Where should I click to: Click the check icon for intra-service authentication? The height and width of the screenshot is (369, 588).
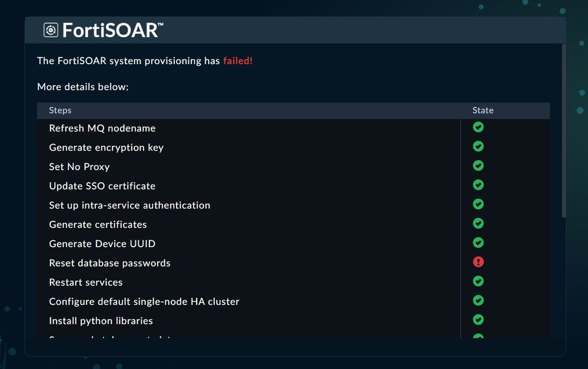click(x=479, y=204)
